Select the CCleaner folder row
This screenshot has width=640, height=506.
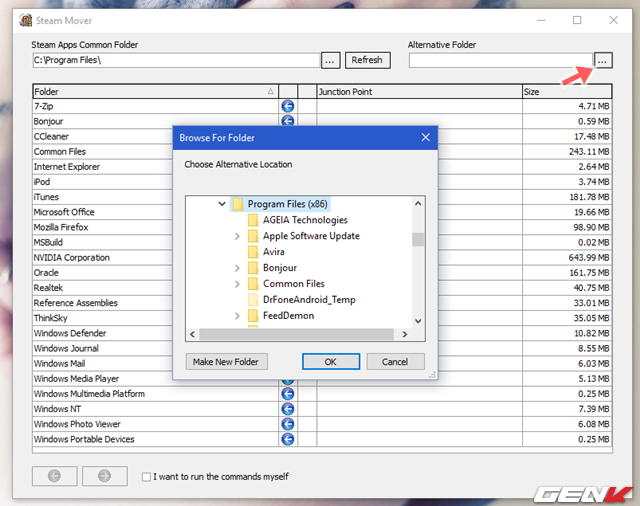102,137
